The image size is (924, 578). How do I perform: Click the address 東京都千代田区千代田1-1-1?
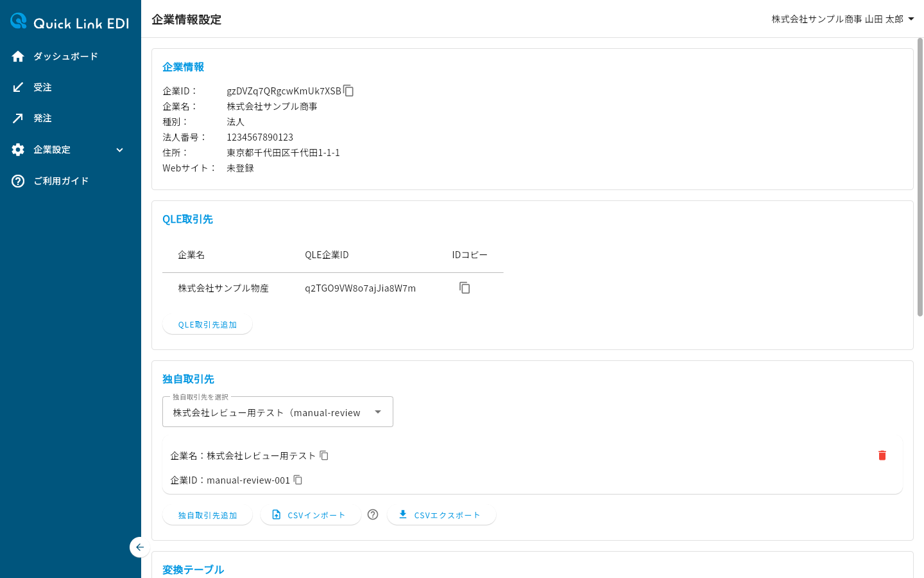283,152
